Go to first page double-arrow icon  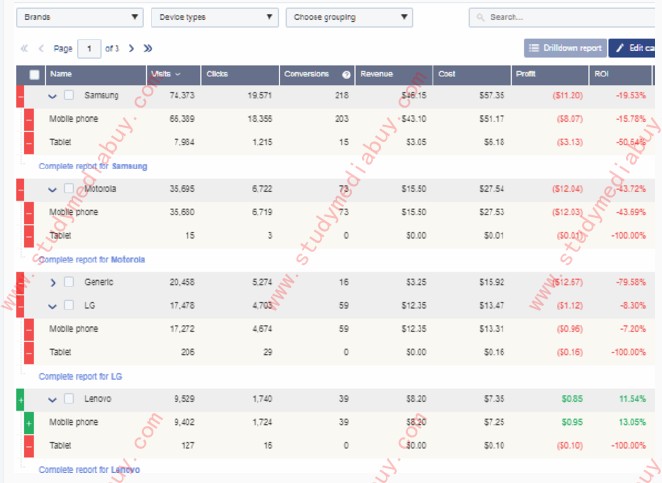click(x=24, y=49)
